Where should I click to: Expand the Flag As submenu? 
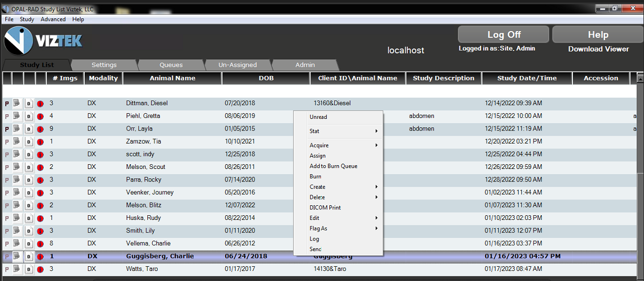click(342, 228)
